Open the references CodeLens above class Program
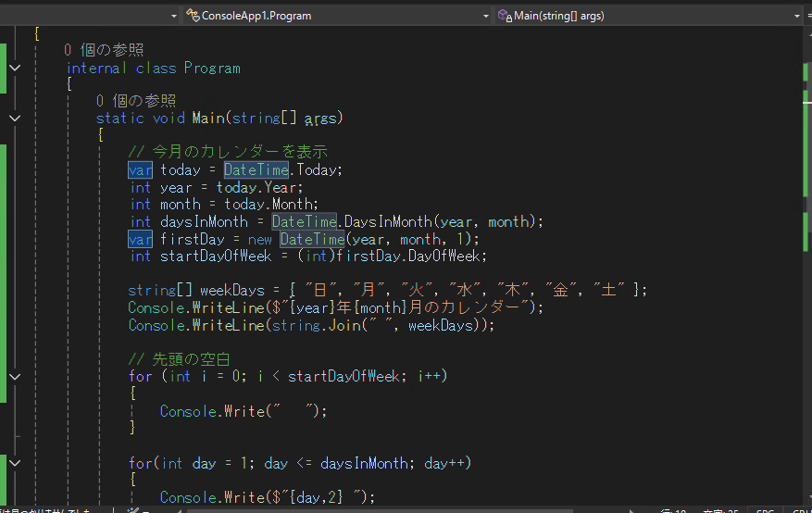The image size is (812, 513). [x=104, y=50]
